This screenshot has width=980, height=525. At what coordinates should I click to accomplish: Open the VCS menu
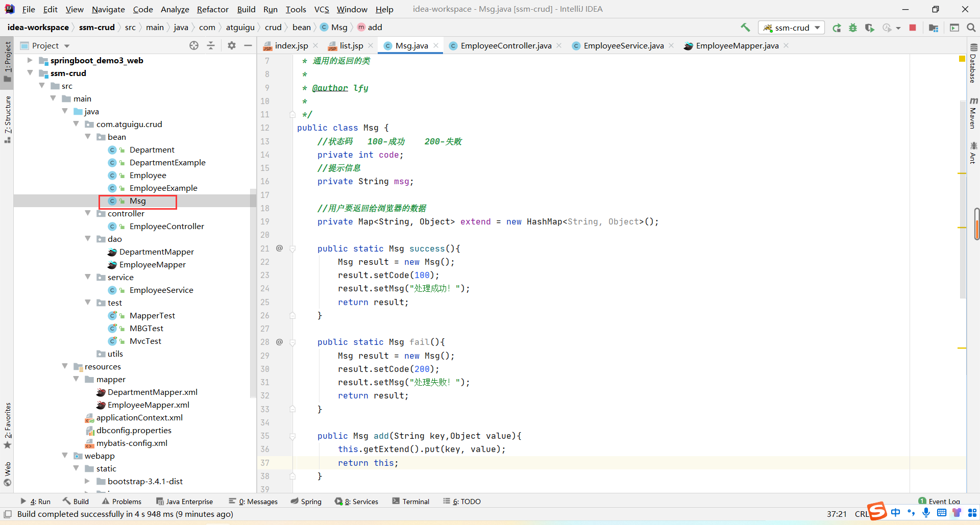click(322, 9)
